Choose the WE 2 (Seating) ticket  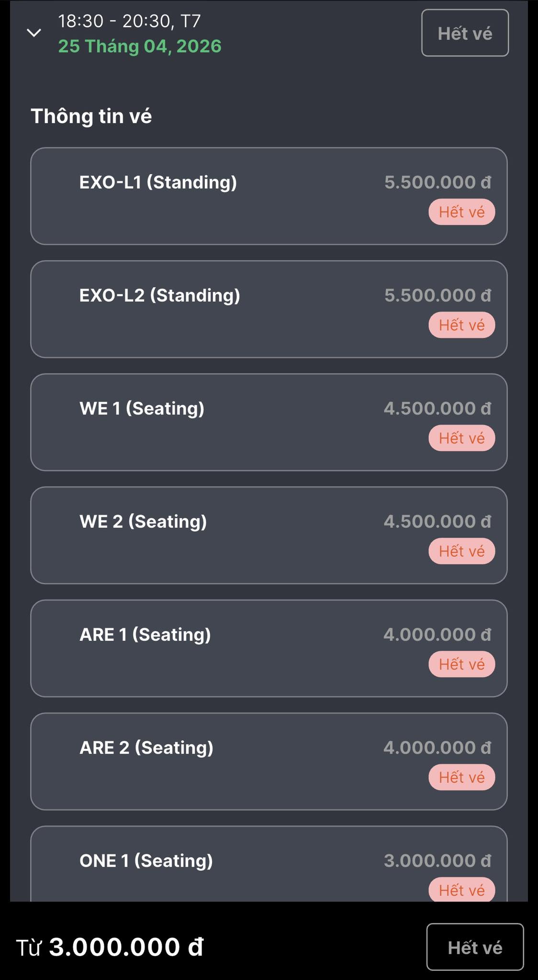pyautogui.click(x=268, y=535)
